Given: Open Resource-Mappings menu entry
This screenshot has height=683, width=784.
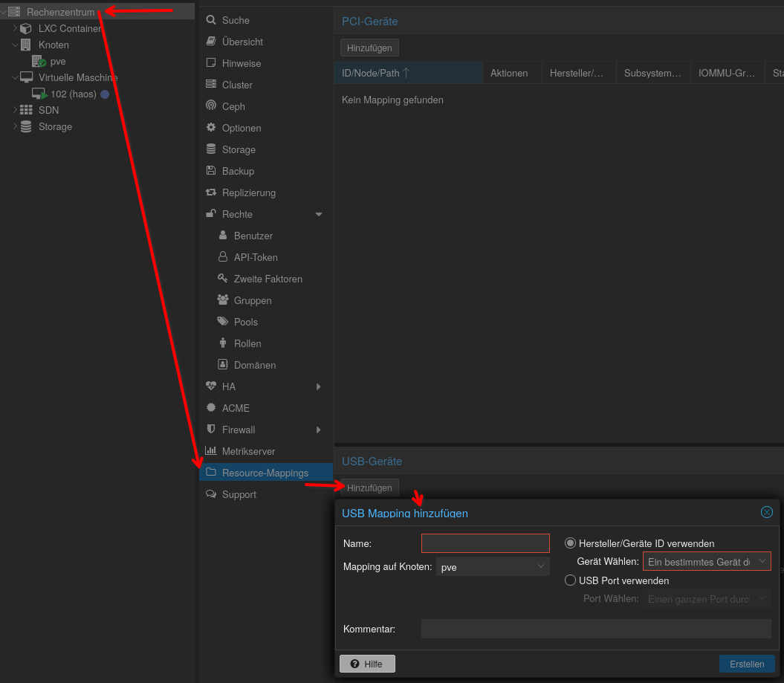Looking at the screenshot, I should tap(265, 473).
